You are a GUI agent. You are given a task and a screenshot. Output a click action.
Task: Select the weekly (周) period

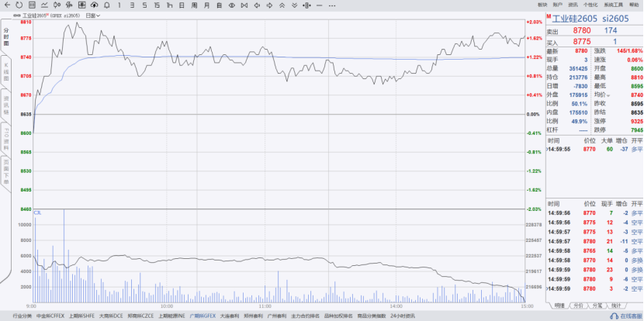coord(194,5)
